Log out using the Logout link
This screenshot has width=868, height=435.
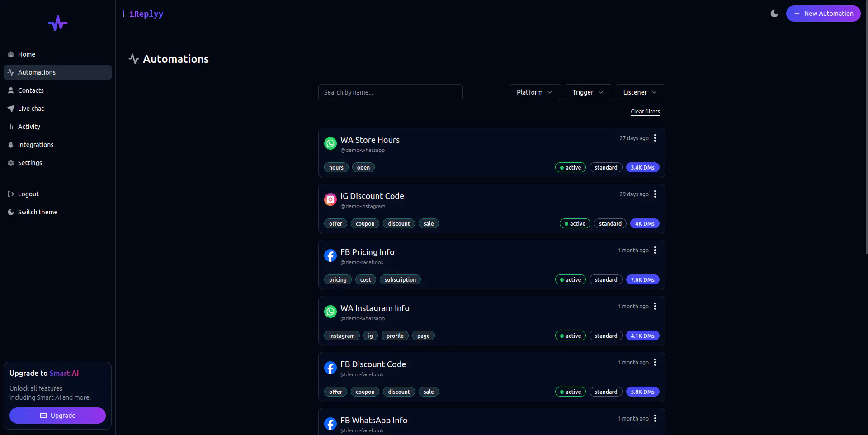point(57,194)
